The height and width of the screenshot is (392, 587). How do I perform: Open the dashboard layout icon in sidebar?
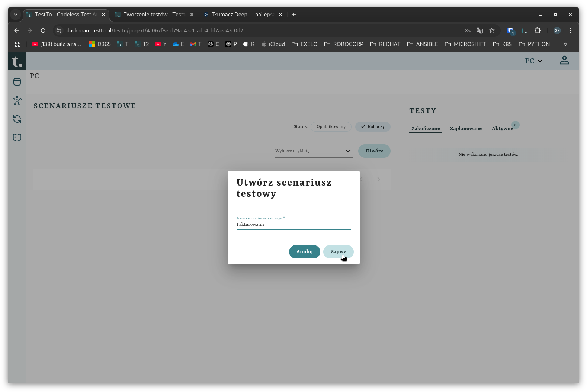click(17, 82)
